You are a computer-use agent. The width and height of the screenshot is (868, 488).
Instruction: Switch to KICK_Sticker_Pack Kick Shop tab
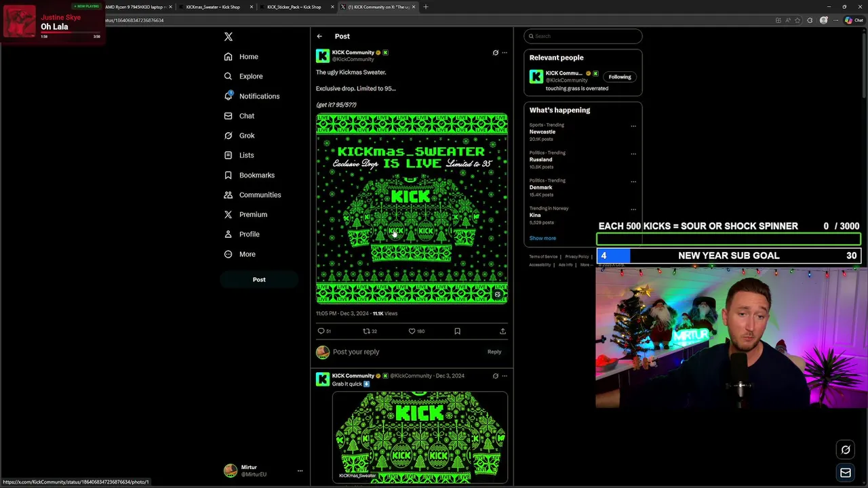(x=294, y=7)
